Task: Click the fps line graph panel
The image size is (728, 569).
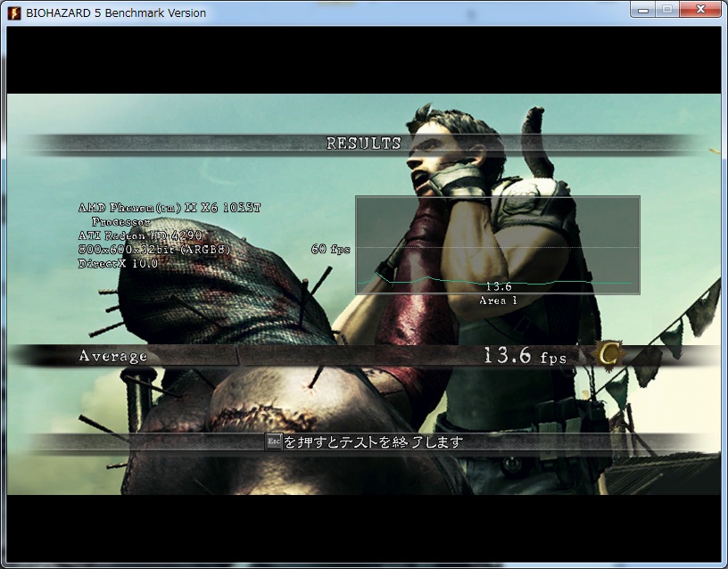Action: (x=498, y=245)
